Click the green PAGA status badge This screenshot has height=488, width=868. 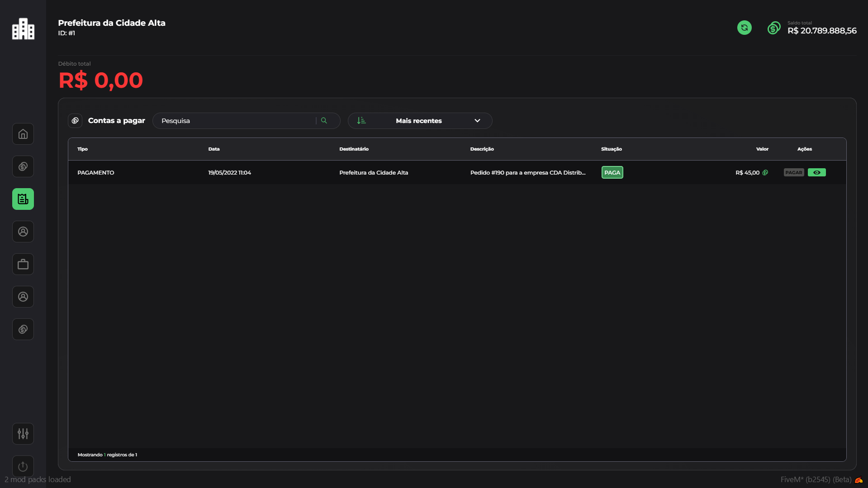tap(612, 173)
